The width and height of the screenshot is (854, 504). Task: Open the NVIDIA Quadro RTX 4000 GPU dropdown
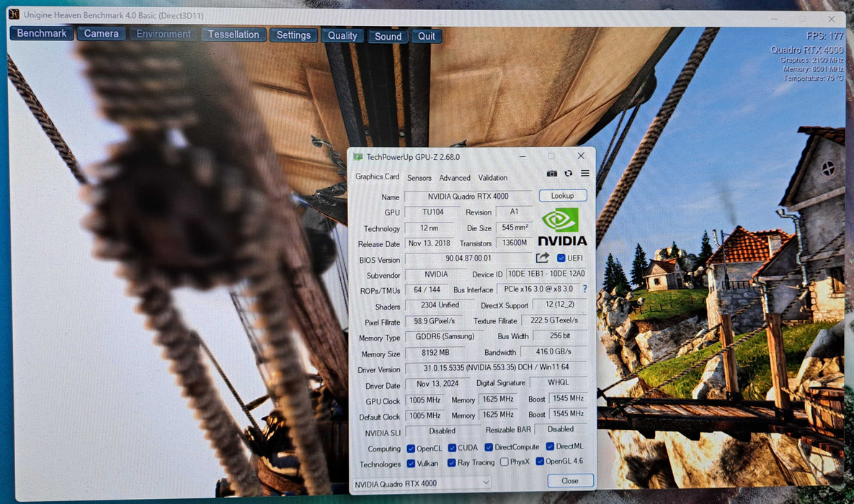422,483
